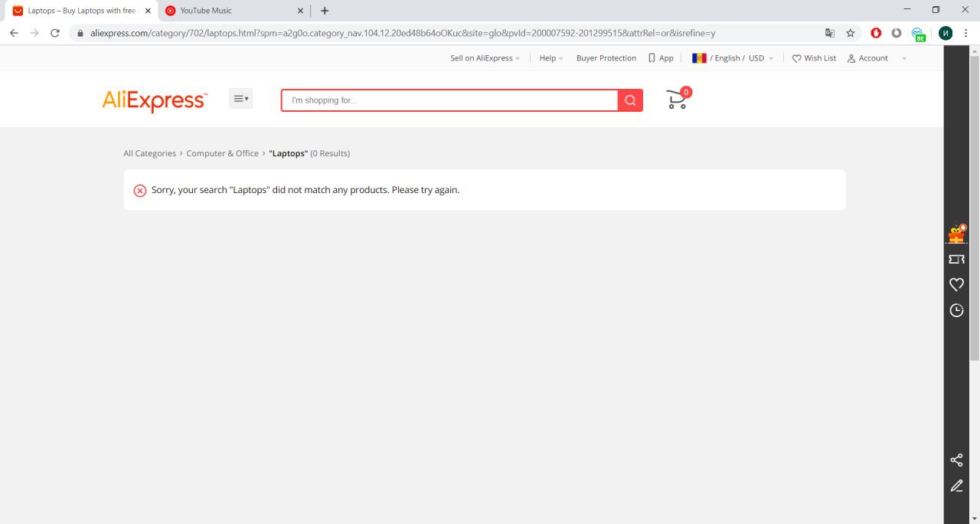Click the translate page icon
980x524 pixels.
coord(830,33)
